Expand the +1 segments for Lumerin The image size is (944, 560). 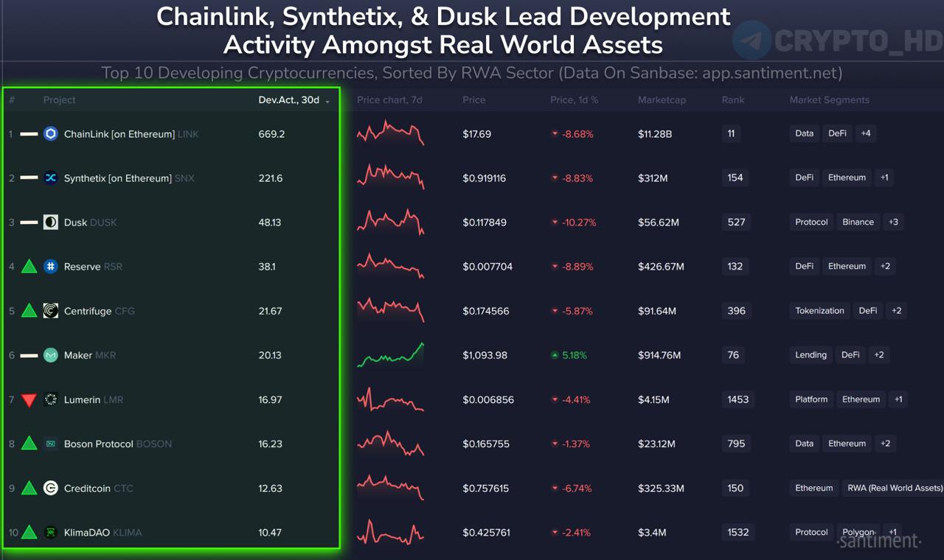(x=898, y=399)
